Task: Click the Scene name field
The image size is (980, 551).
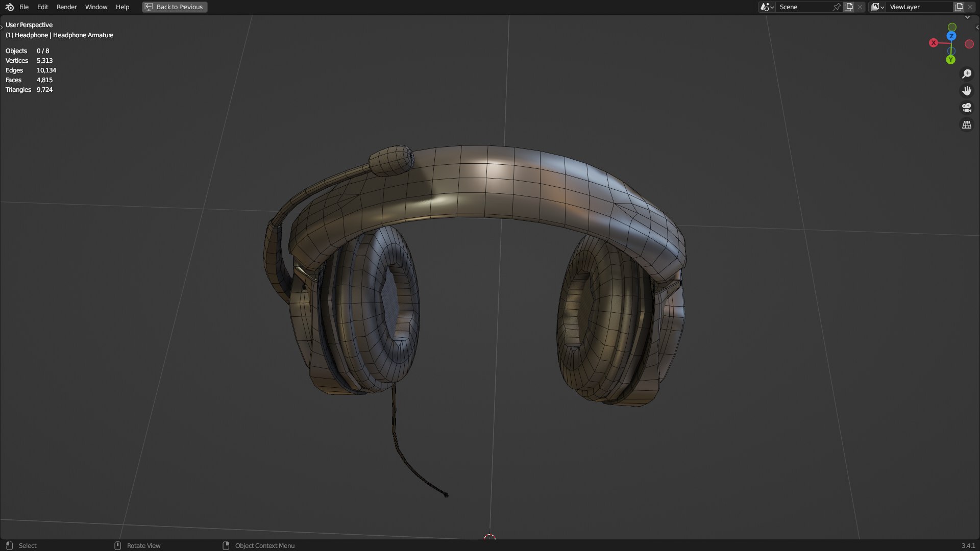Action: (x=804, y=7)
